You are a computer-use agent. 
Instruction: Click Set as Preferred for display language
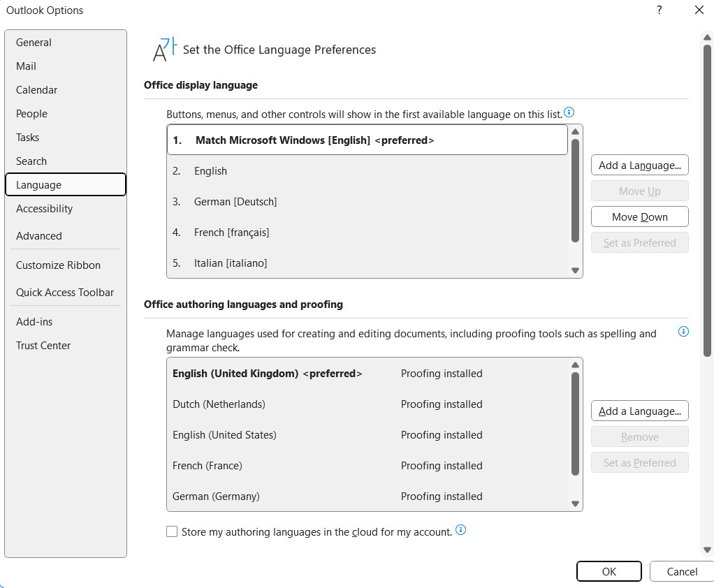pyautogui.click(x=639, y=242)
